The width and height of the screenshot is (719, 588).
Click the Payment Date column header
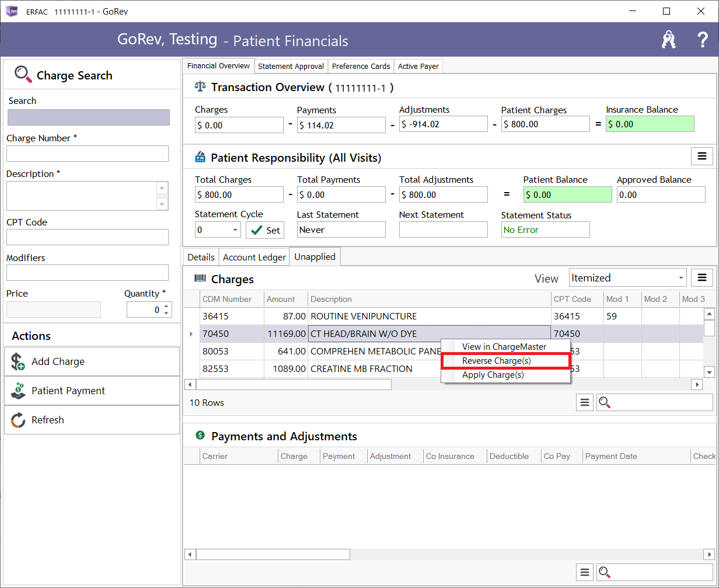(637, 456)
